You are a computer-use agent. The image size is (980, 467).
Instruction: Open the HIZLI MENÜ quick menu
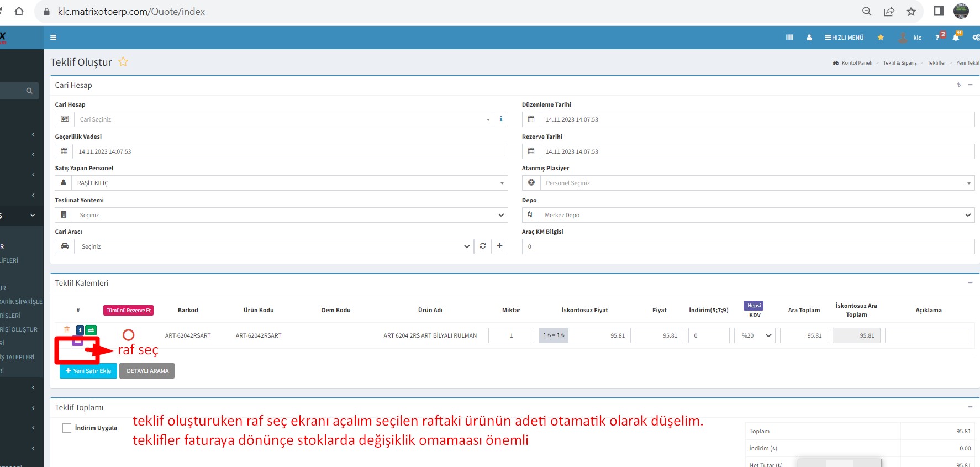click(844, 38)
